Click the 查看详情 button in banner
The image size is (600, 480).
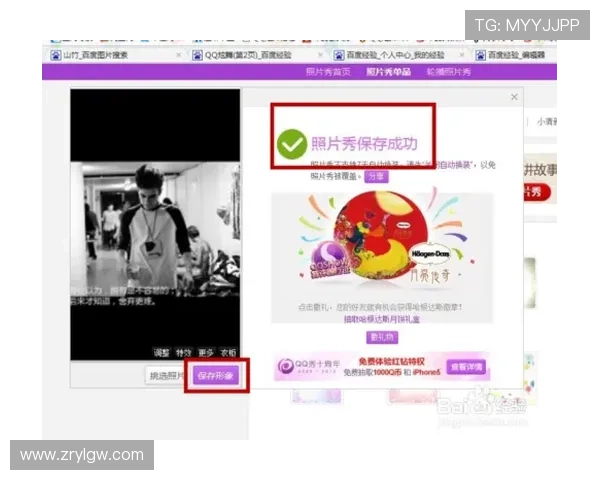coord(465,366)
